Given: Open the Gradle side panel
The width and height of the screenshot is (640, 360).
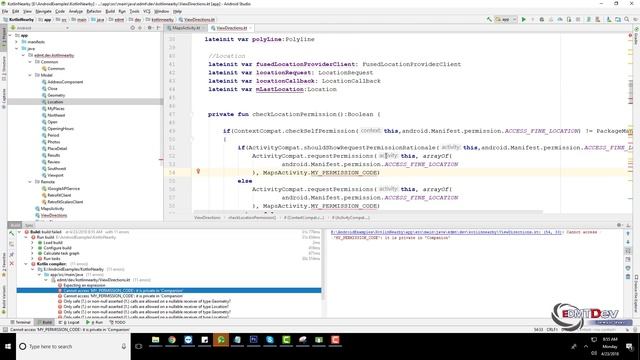Looking at the screenshot, I should (636, 36).
